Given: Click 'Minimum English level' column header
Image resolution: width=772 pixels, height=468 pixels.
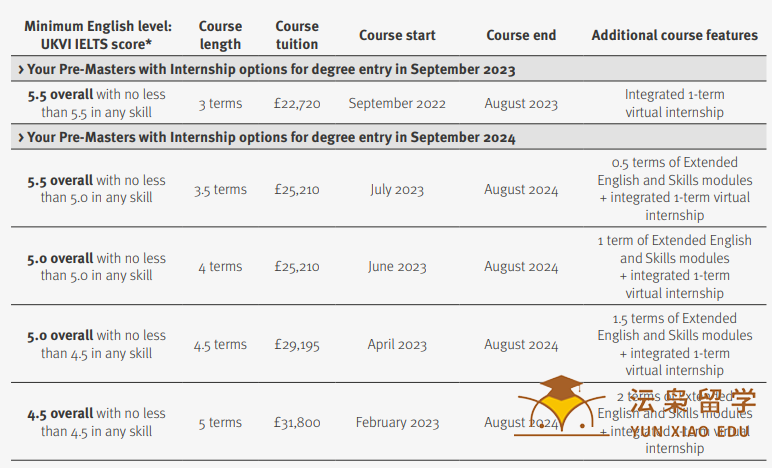Looking at the screenshot, I should click(97, 35).
